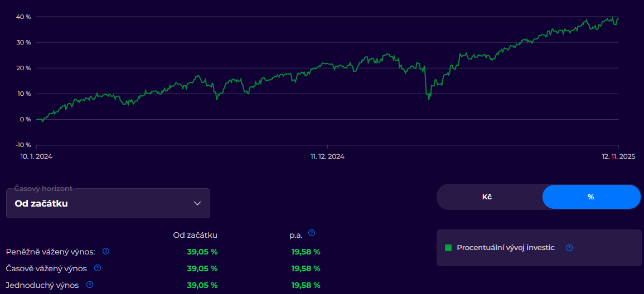The image size is (644, 294).
Task: Click help icon beside Jednoduchý výnos
Action: (90, 285)
